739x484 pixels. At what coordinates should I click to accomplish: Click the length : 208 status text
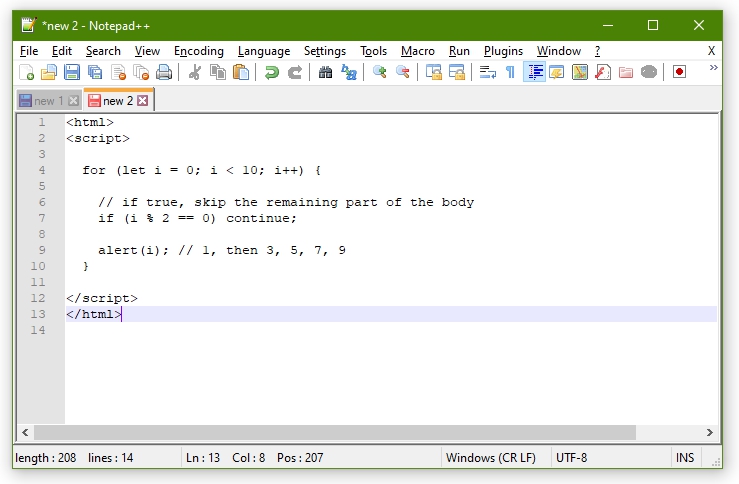[x=45, y=458]
